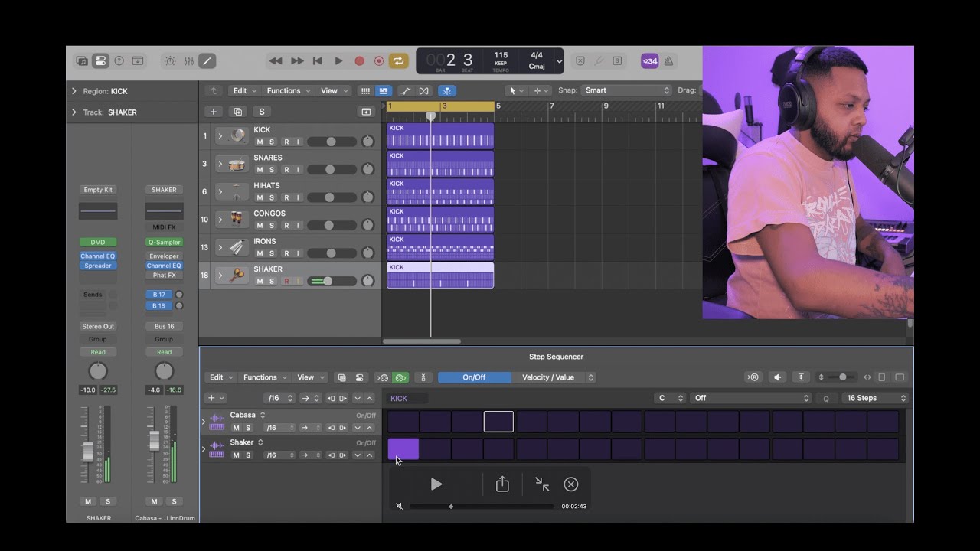Open the Tracks area View menu

(x=333, y=91)
